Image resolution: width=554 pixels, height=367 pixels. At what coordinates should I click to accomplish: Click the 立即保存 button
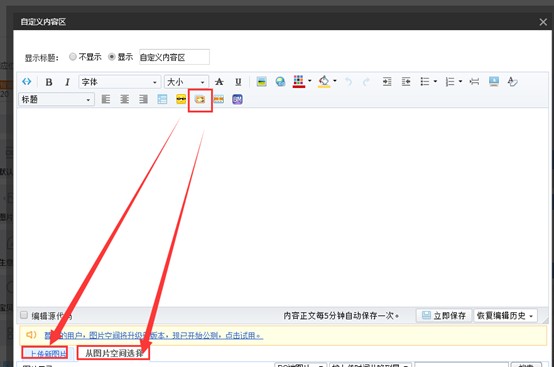[444, 315]
